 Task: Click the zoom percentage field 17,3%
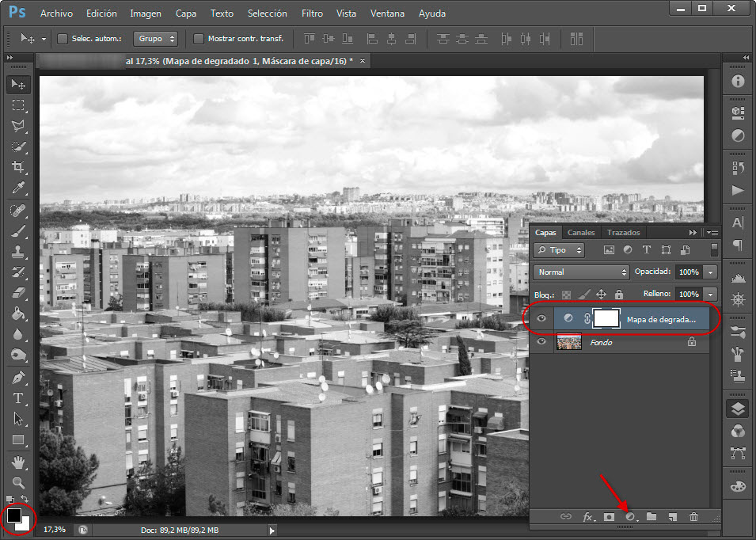pos(54,530)
